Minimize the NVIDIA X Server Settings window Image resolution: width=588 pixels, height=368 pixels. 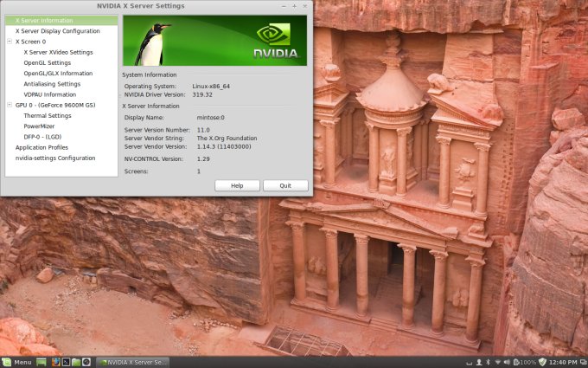point(284,6)
